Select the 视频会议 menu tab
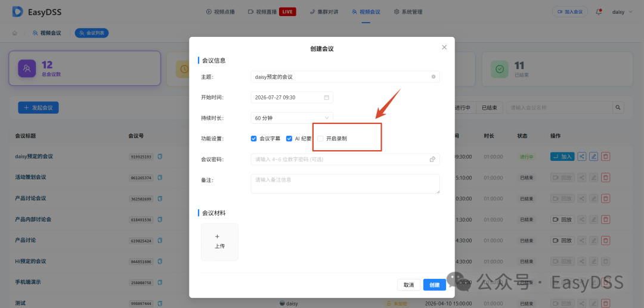Screen dimensions: 644x308 (366, 12)
